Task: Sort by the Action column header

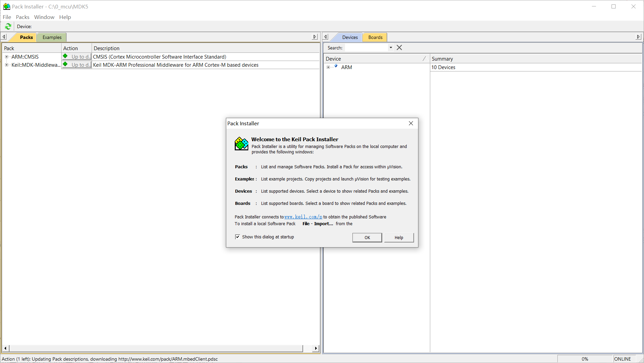Action: [76, 48]
